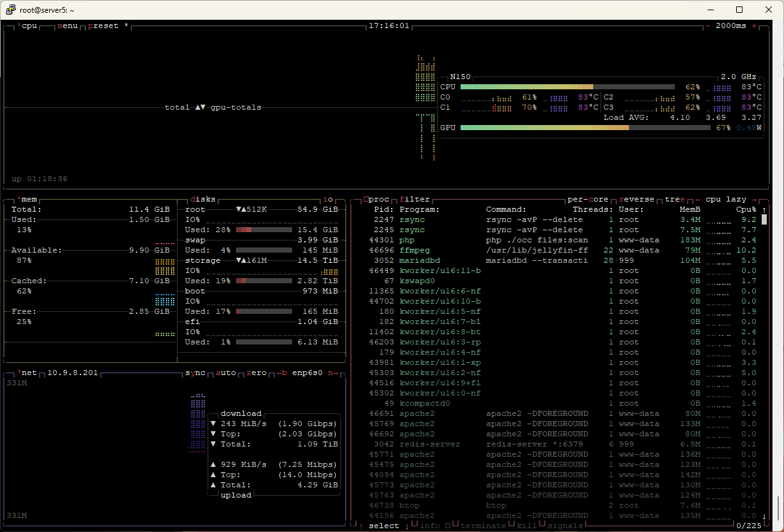This screenshot has height=532, width=784.
Task: Click the process filter field
Action: (414, 200)
